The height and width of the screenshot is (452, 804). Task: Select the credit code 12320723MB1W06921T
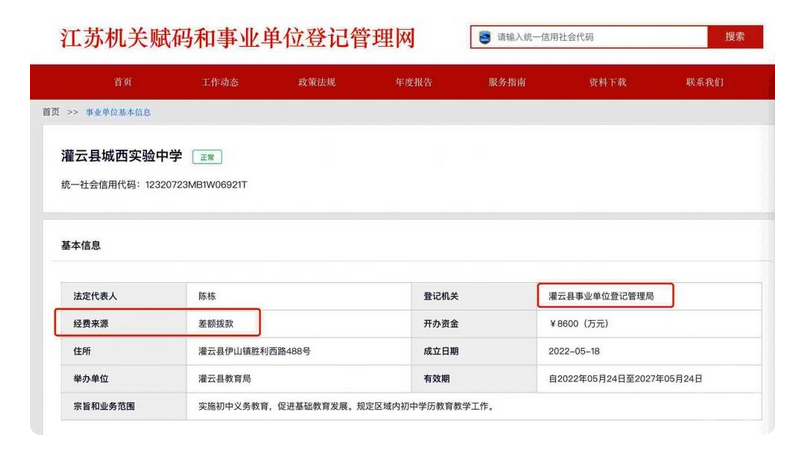(196, 184)
